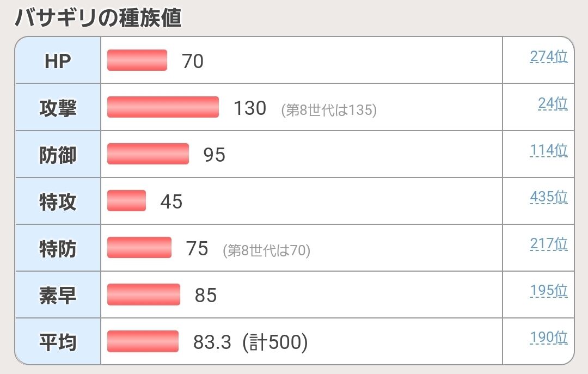Open the 195位 speed ranking link
The height and width of the screenshot is (374, 588).
point(549,291)
